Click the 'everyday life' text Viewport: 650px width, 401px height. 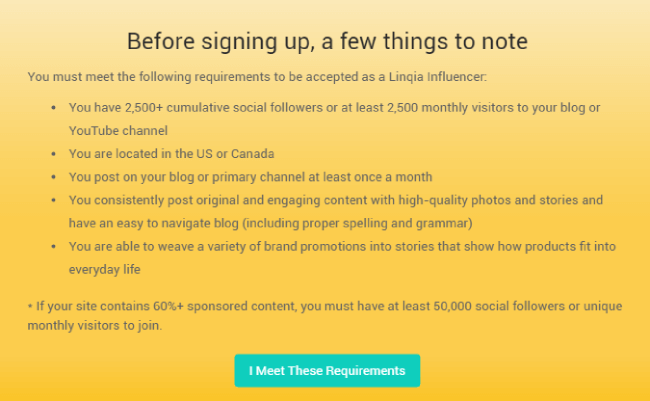point(104,270)
